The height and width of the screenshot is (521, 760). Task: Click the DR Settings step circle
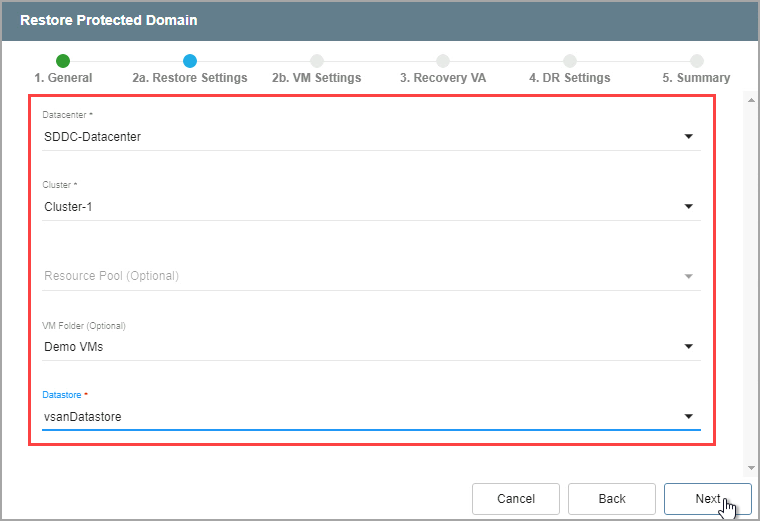tap(570, 61)
